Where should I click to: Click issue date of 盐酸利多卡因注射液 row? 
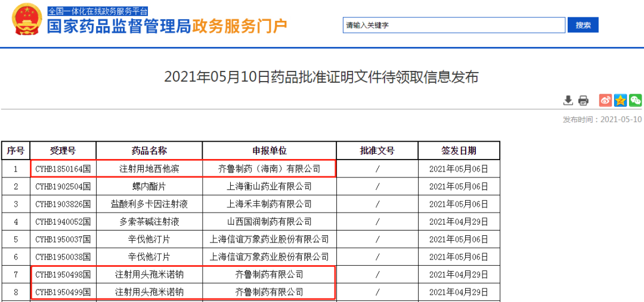click(459, 204)
